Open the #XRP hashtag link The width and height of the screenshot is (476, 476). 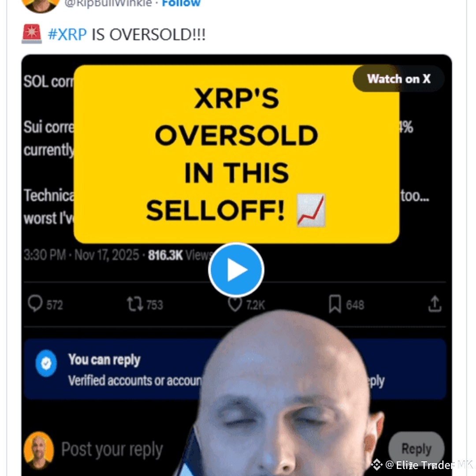point(67,34)
